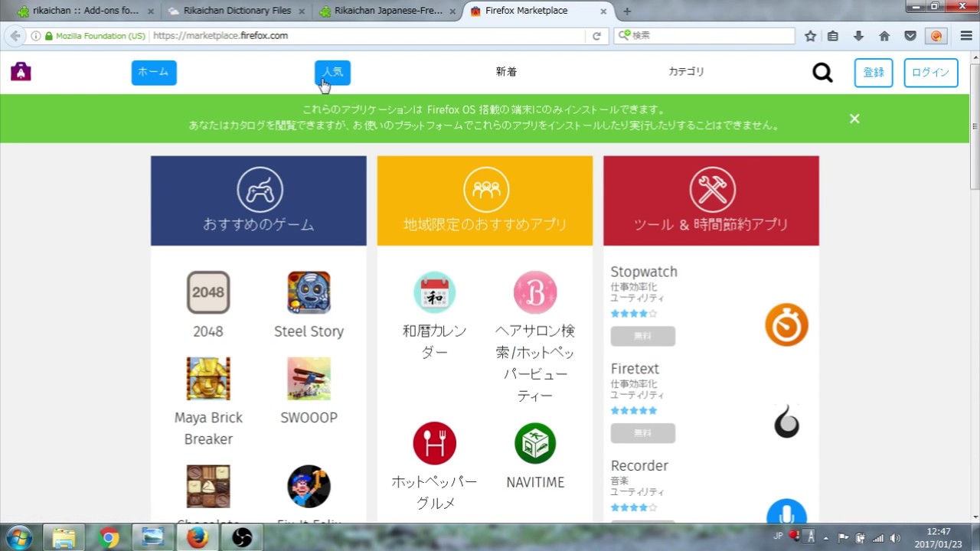980x551 pixels.
Task: Click the game controller category icon
Action: [x=260, y=189]
